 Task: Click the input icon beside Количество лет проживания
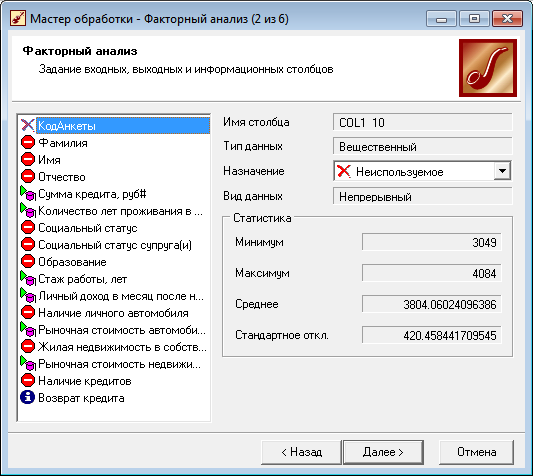[x=28, y=210]
